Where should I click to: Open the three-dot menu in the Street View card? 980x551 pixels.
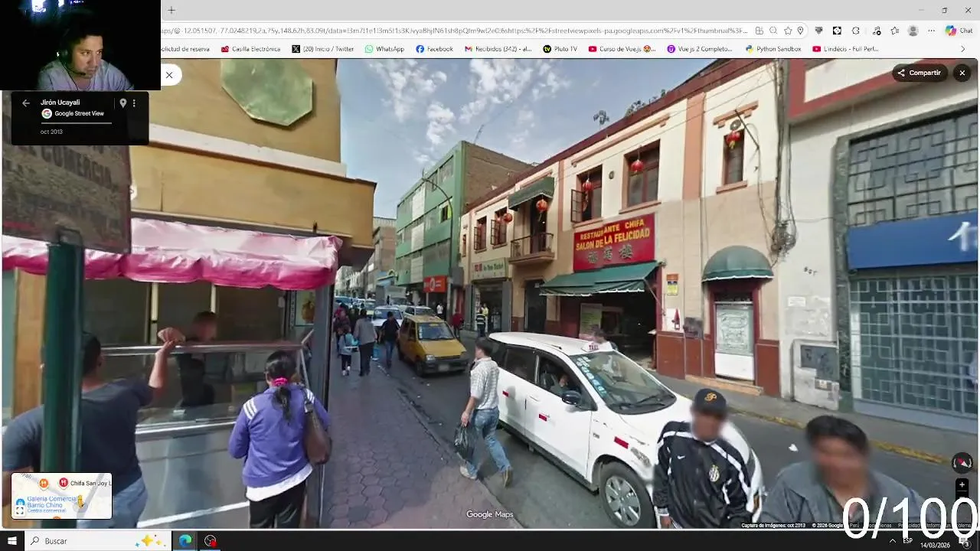tap(134, 103)
